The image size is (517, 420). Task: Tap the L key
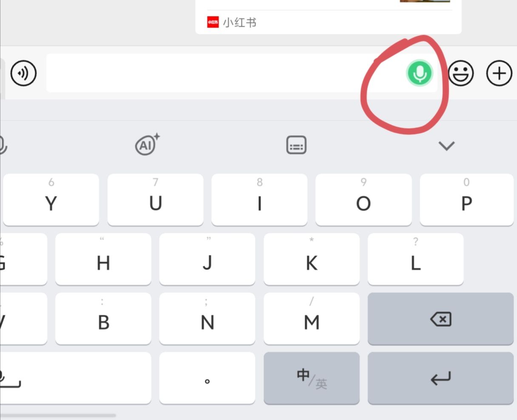415,259
